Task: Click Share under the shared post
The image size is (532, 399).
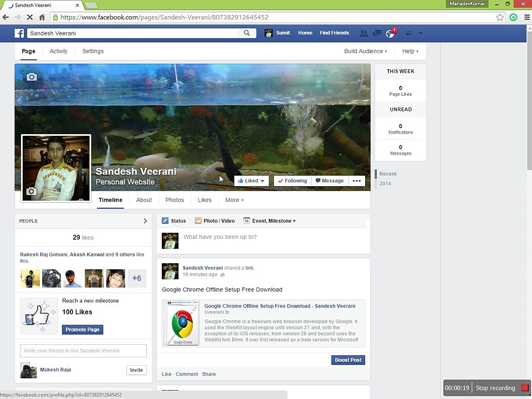Action: (209, 374)
